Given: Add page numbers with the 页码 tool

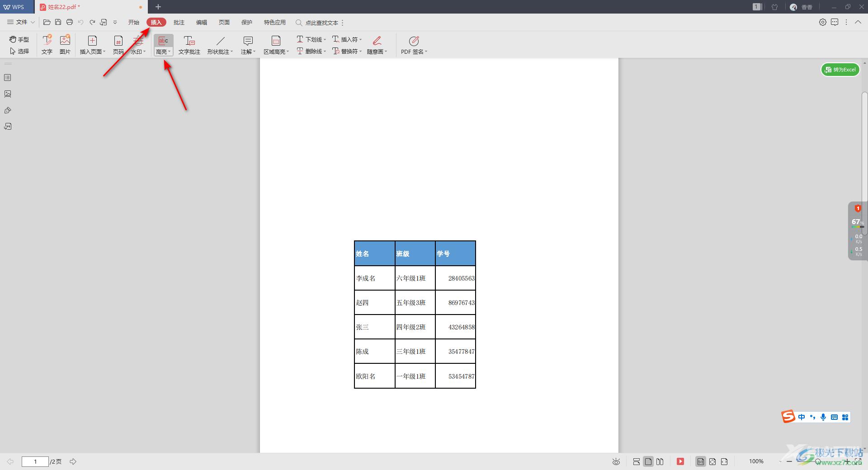Looking at the screenshot, I should coord(118,45).
